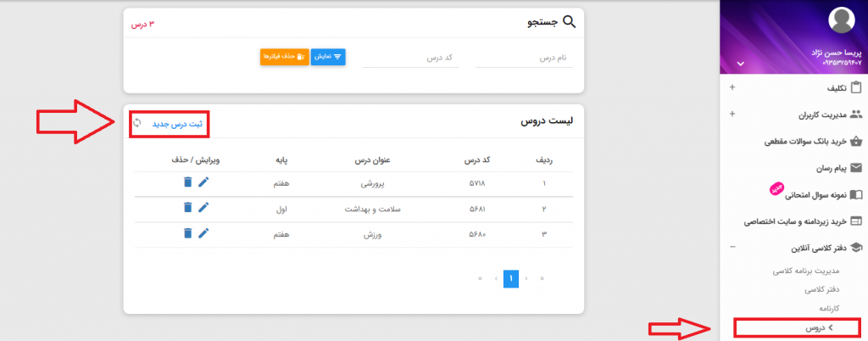Click ثبت درس جدید to add lesson
Screen dimensions: 868x341
coord(177,124)
